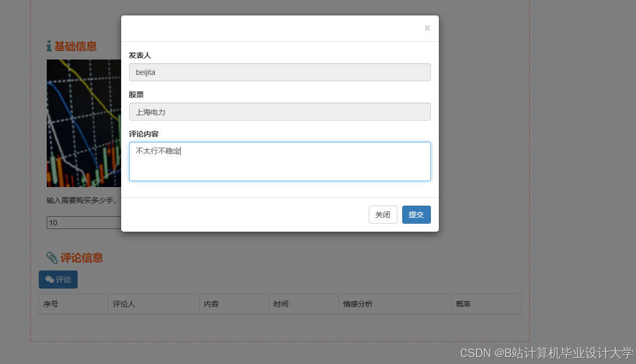Click the X to dismiss the comment dialog
The image size is (636, 364).
click(x=427, y=28)
